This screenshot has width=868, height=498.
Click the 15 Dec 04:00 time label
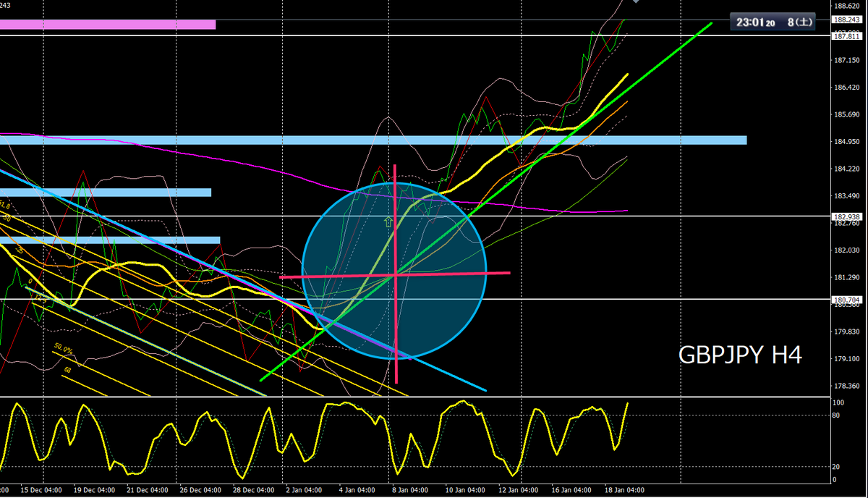tap(41, 491)
